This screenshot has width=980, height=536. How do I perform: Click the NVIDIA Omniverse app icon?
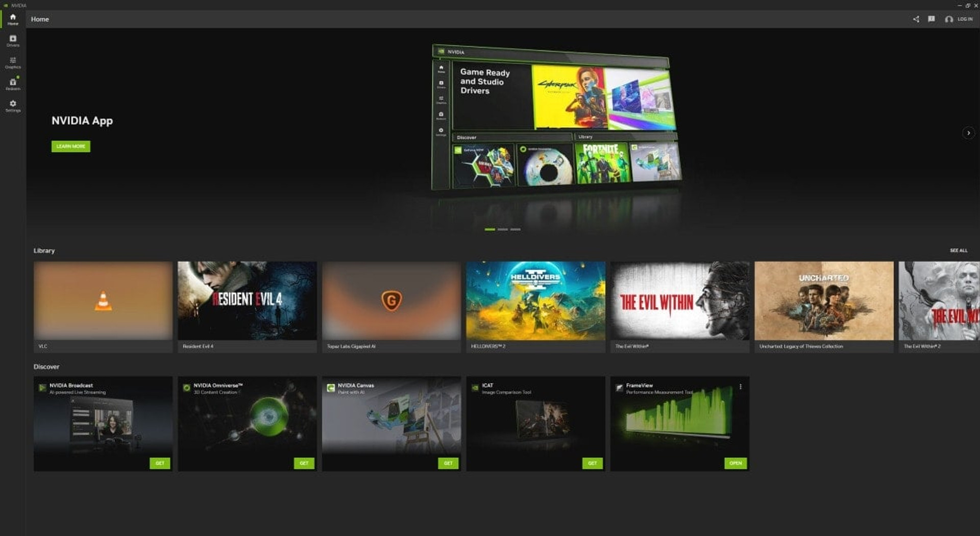click(x=187, y=388)
